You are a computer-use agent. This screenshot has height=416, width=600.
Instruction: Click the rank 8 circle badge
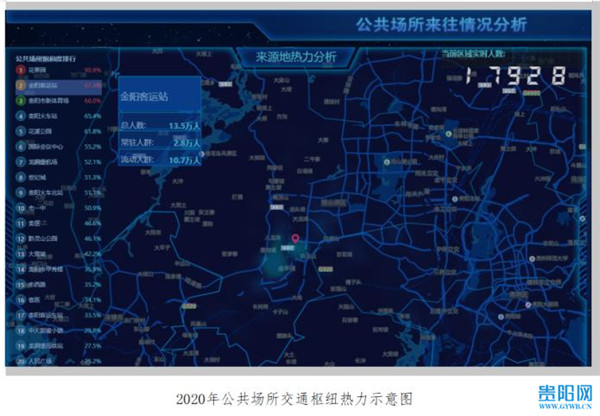[20, 177]
